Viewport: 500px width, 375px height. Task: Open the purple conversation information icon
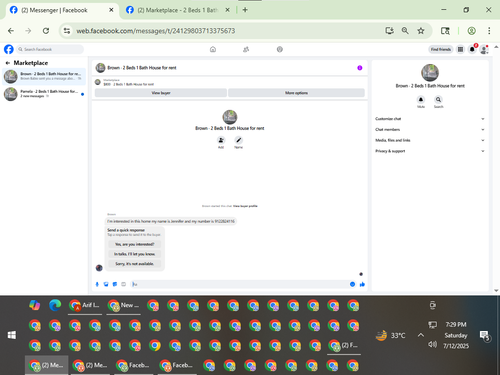[x=360, y=68]
